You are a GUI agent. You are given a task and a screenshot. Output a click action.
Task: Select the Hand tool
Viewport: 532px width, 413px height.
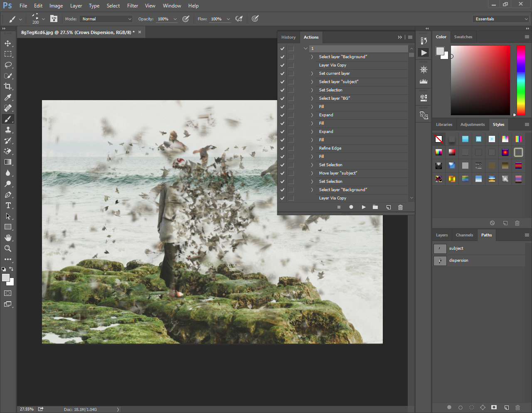coord(8,238)
